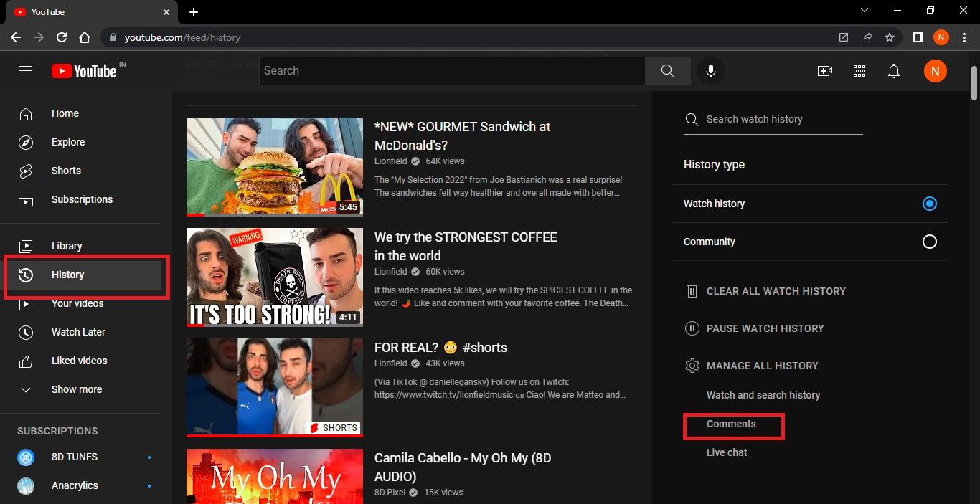
Task: Click the voice search microphone icon
Action: point(710,71)
